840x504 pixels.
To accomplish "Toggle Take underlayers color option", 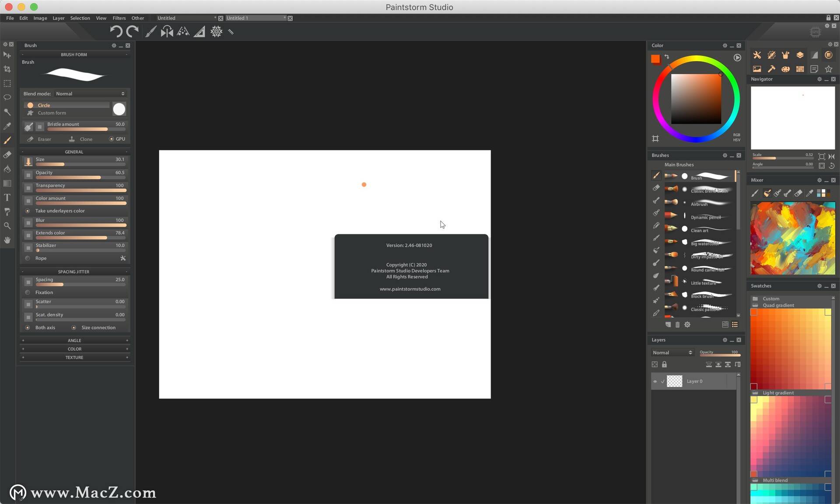I will coord(56,211).
